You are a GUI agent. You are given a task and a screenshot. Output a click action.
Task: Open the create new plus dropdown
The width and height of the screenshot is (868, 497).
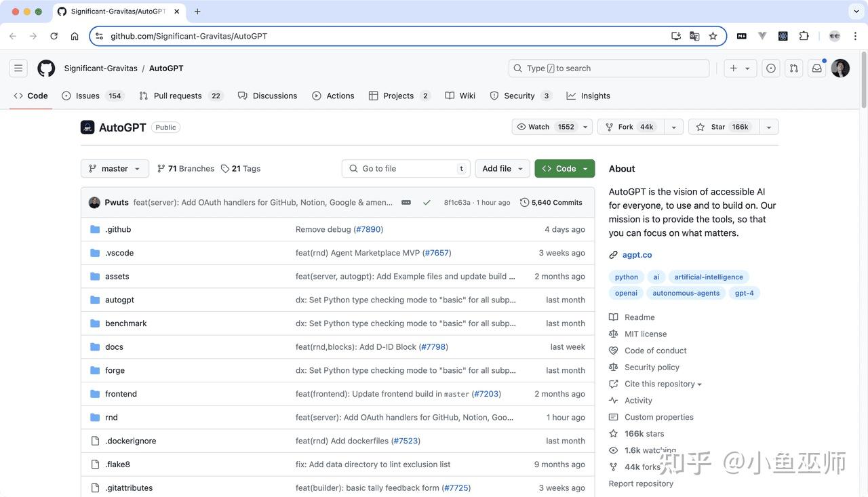[740, 68]
